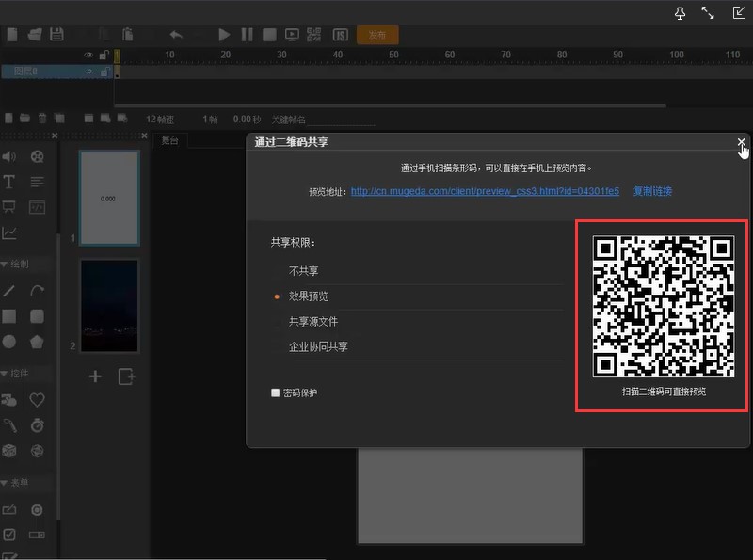753x560 pixels.
Task: Click 复制链接 to copy preview link
Action: point(652,191)
